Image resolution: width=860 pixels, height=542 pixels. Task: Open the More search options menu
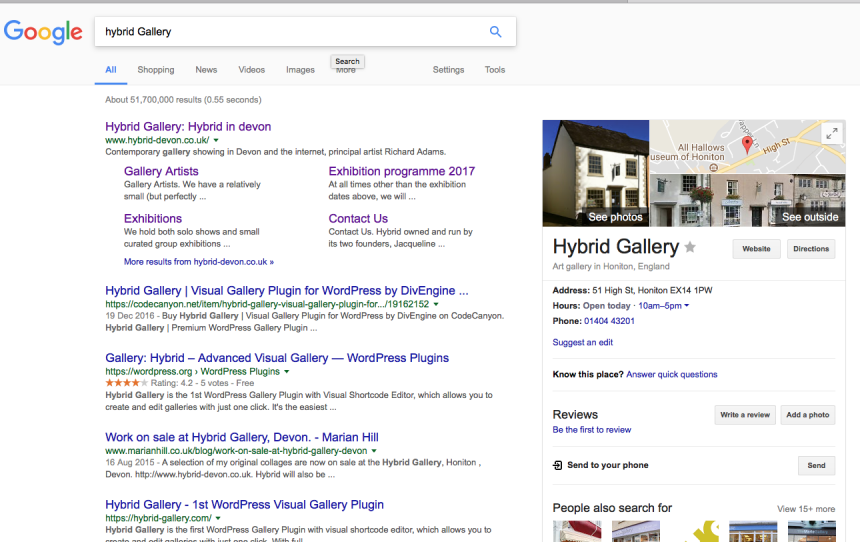tap(346, 71)
